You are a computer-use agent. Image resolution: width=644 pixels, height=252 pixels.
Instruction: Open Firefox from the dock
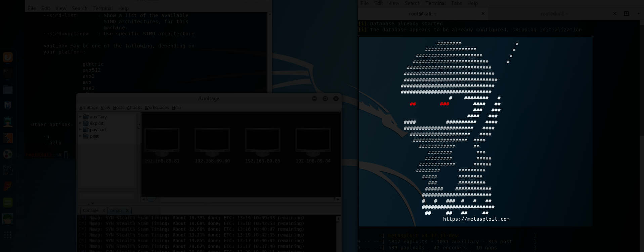(x=8, y=57)
